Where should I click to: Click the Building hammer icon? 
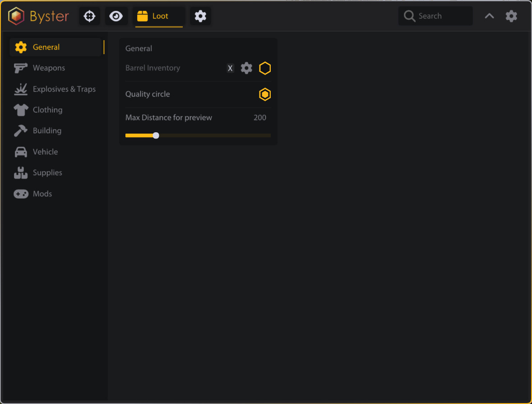click(x=21, y=131)
